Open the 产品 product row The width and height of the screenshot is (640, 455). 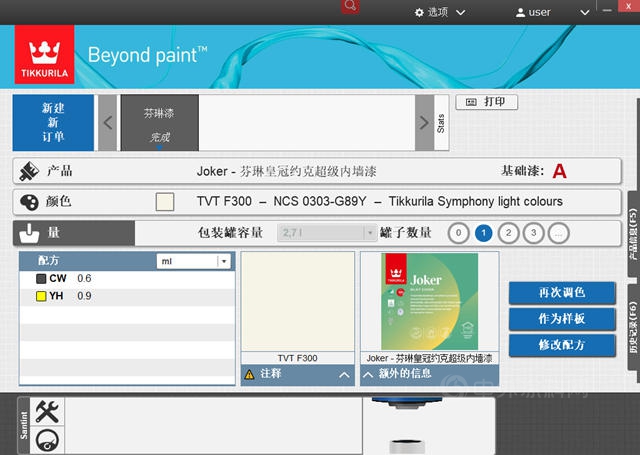317,171
